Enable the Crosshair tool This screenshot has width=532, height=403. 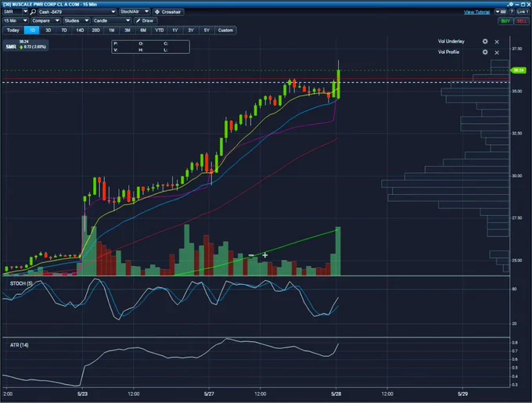point(168,12)
